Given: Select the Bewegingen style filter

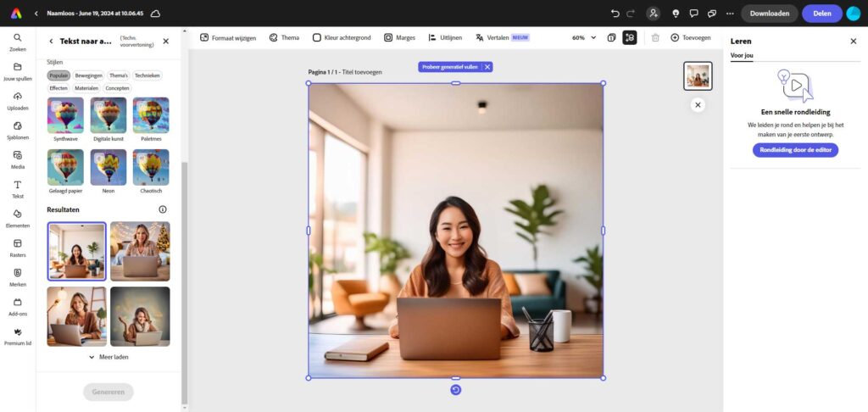Looking at the screenshot, I should (88, 75).
